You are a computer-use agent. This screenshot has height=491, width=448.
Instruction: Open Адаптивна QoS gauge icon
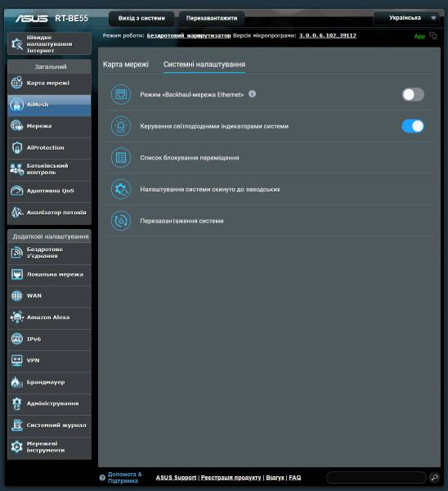pyautogui.click(x=17, y=191)
